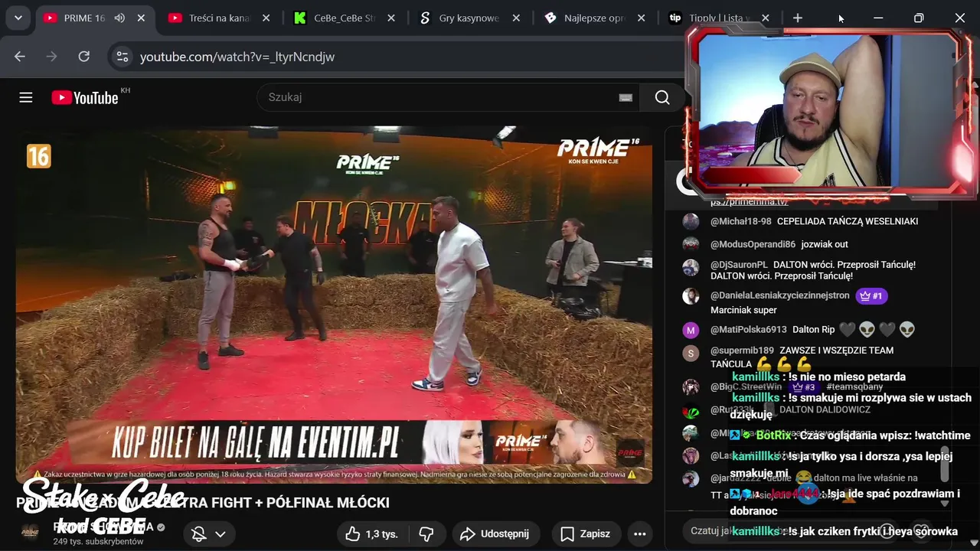Click avatar of @supermib189
Image resolution: width=980 pixels, height=551 pixels.
tap(691, 354)
